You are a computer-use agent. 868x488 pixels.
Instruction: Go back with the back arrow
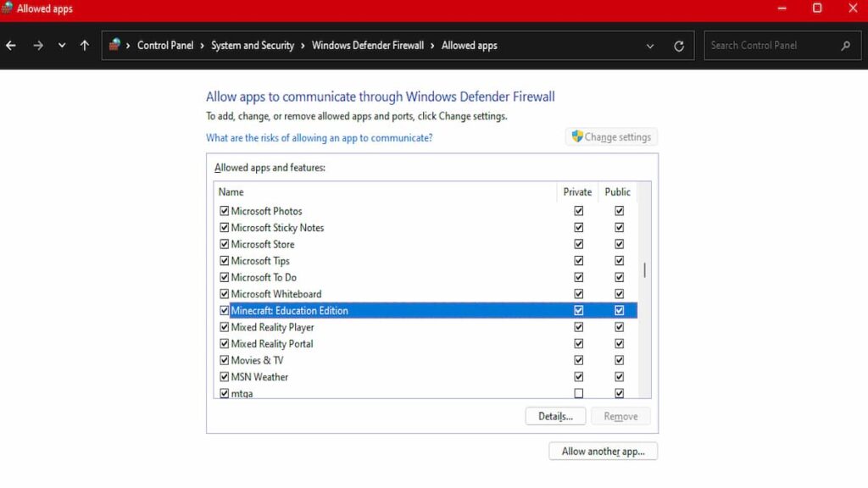(11, 46)
